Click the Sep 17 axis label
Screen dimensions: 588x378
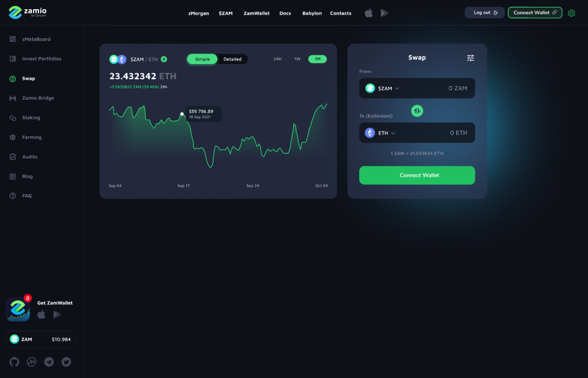[183, 186]
